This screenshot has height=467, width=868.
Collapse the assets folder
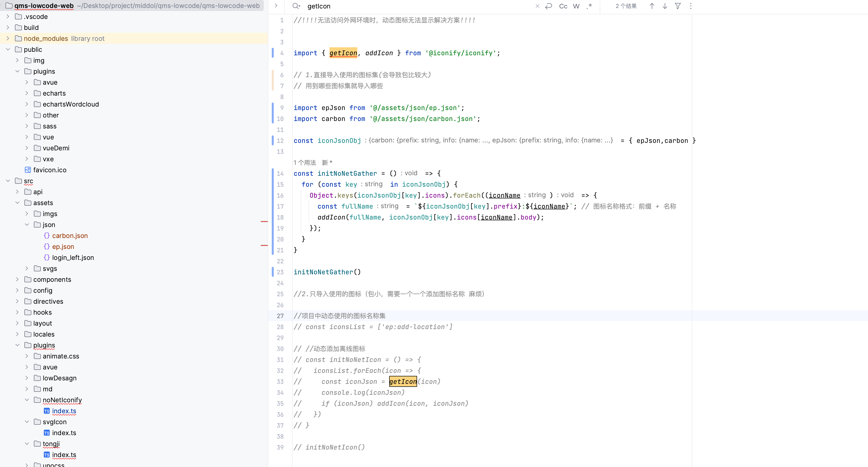[x=17, y=203]
